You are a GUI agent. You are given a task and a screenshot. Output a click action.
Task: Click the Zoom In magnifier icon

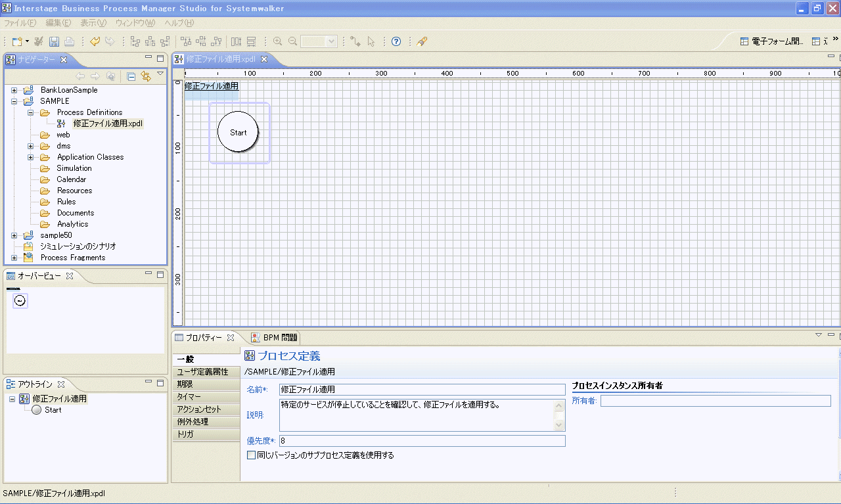(278, 41)
